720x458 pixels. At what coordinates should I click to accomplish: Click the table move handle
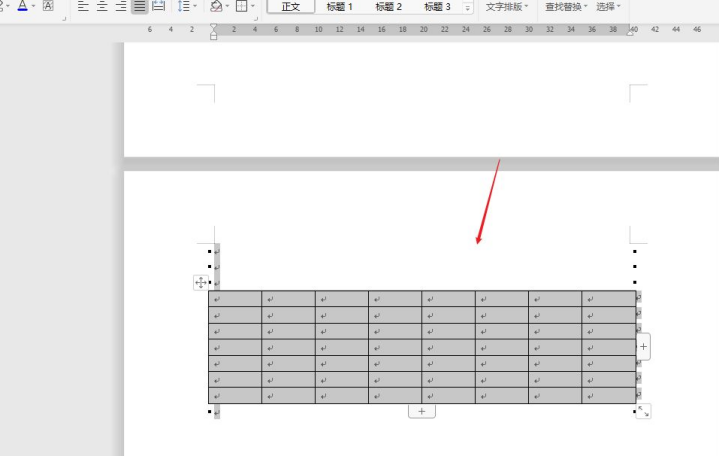[x=201, y=283]
